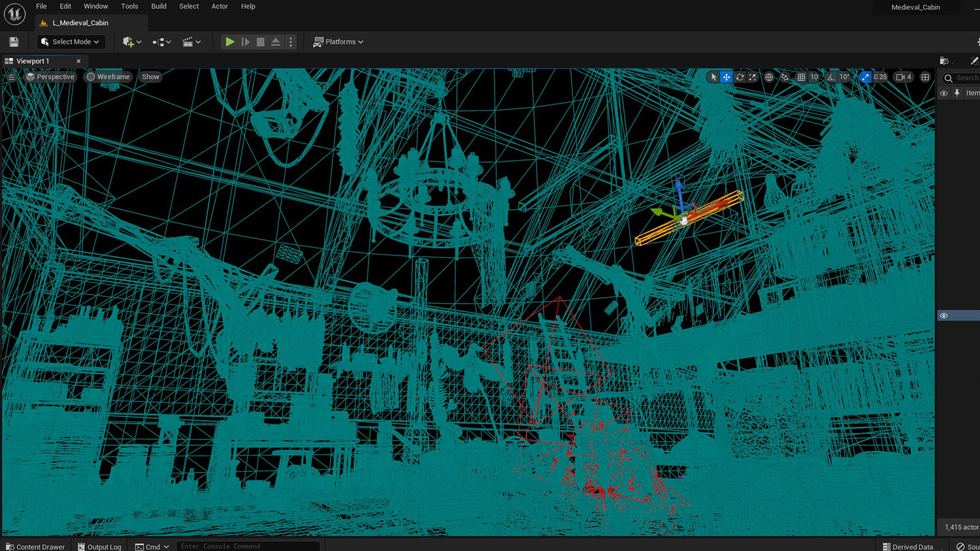Toggle grid snapping
This screenshot has height=551, width=980.
point(801,77)
